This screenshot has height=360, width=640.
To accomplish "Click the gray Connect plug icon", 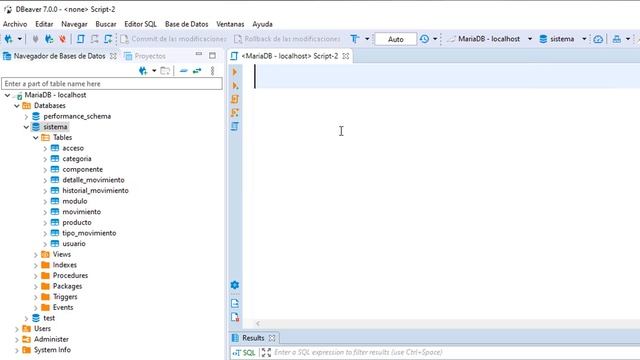I will (36, 39).
